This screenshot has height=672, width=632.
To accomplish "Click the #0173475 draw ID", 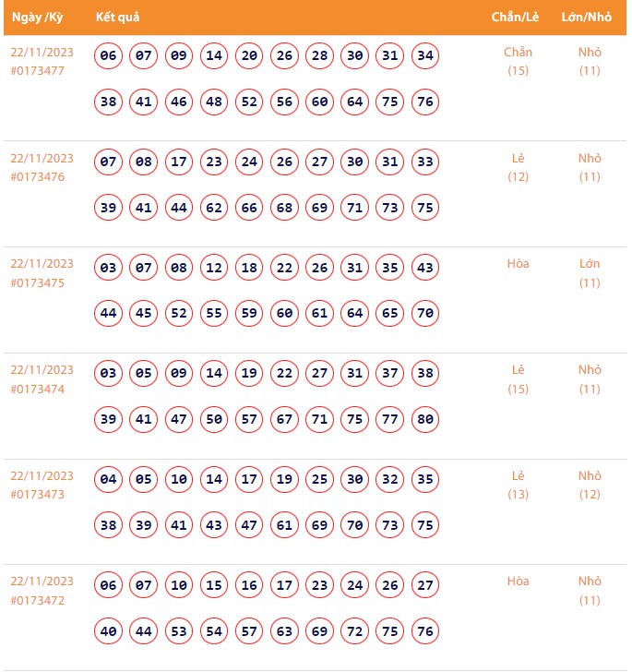I will [x=38, y=282].
